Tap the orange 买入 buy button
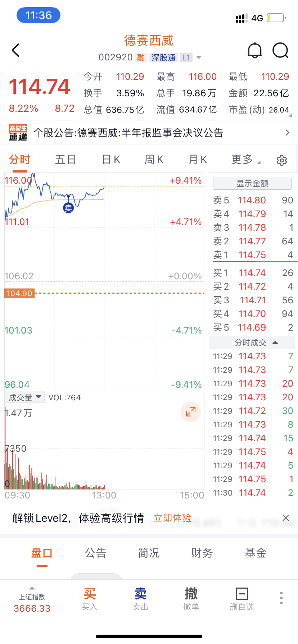Screen dimensions: 298x644 tap(90, 599)
